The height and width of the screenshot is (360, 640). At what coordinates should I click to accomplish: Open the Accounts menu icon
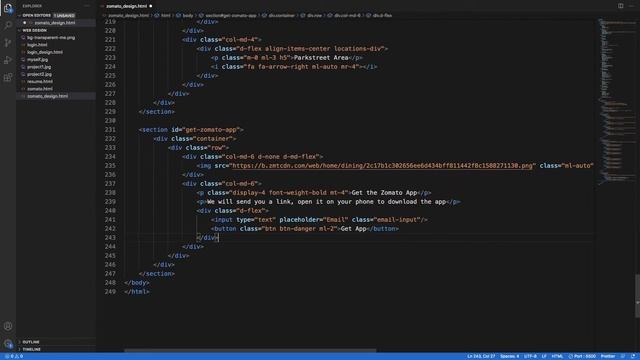click(8, 326)
